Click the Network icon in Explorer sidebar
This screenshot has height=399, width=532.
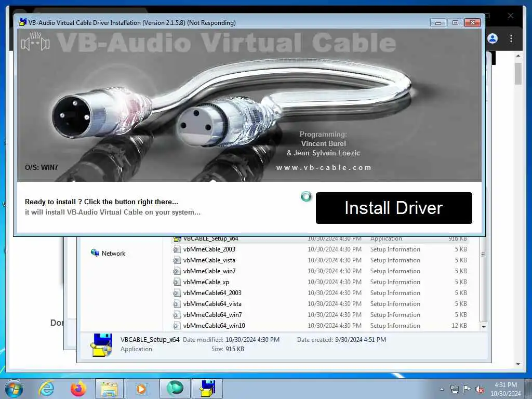95,253
